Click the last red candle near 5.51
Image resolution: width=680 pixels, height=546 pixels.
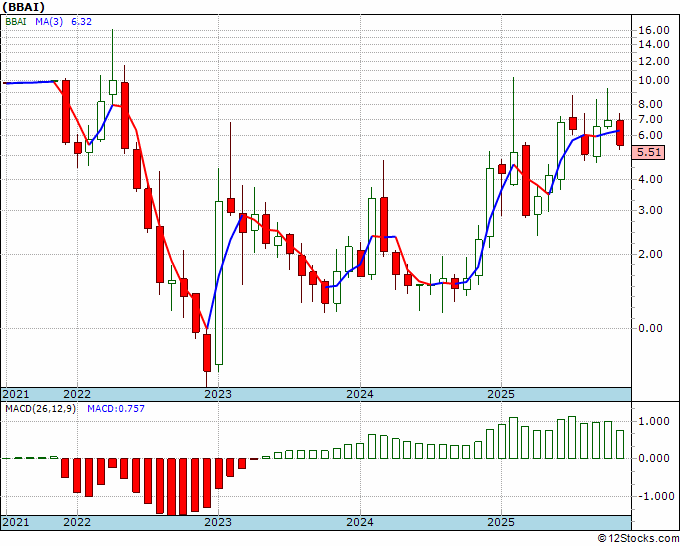620,133
